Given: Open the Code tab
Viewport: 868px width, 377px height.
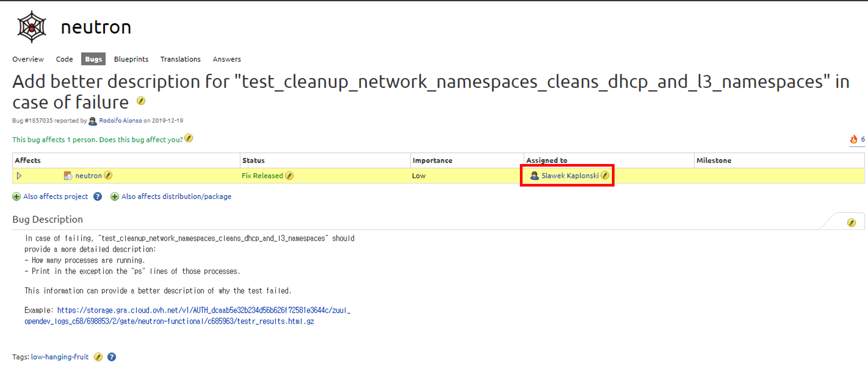Looking at the screenshot, I should tap(64, 59).
